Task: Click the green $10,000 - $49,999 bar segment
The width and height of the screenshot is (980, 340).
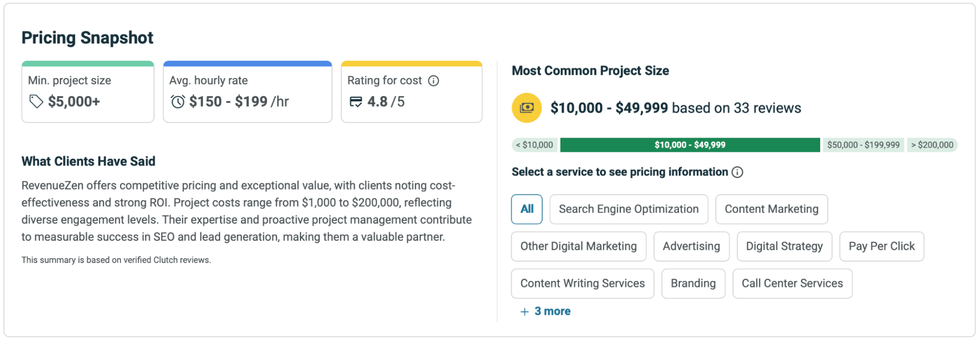Action: (690, 145)
